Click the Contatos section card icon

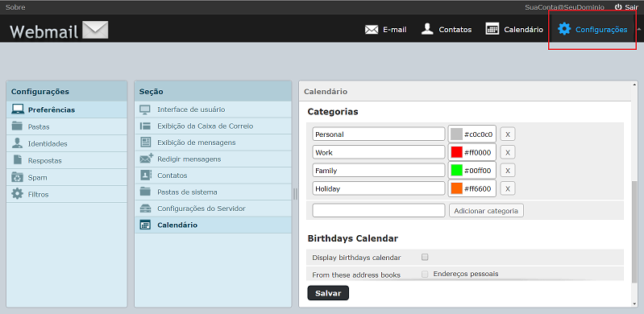coord(145,176)
